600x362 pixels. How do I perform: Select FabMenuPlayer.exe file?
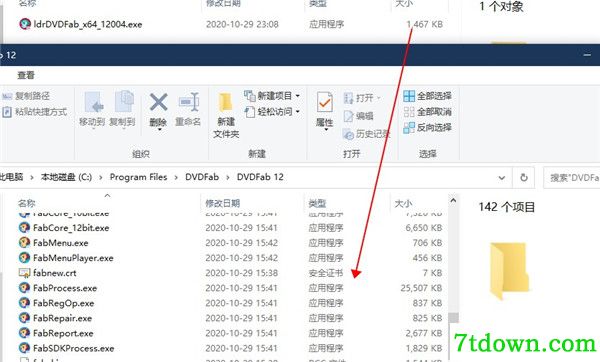tap(73, 258)
